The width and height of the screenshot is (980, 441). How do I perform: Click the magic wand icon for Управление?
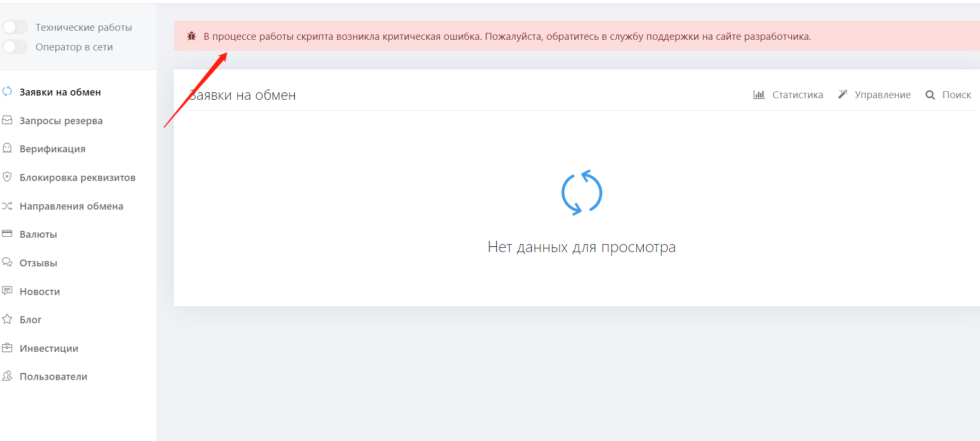tap(843, 94)
